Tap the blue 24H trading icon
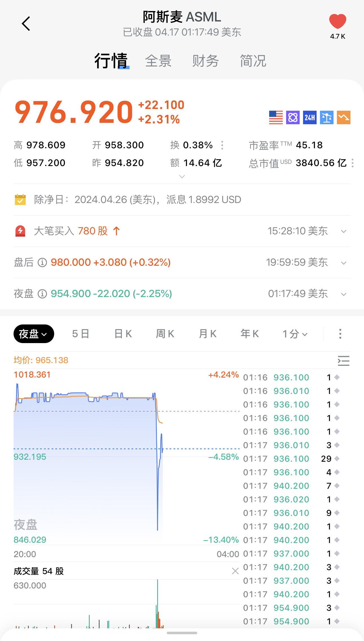364x641 pixels. [310, 117]
